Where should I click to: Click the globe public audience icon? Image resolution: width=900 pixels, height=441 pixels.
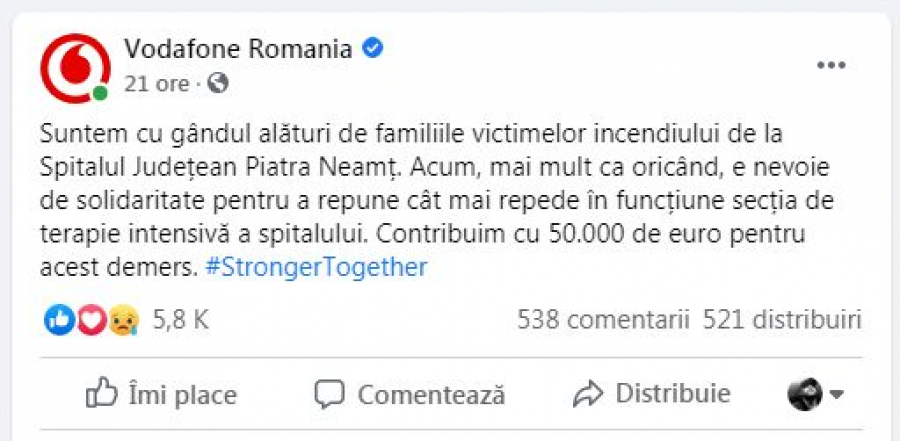(218, 84)
